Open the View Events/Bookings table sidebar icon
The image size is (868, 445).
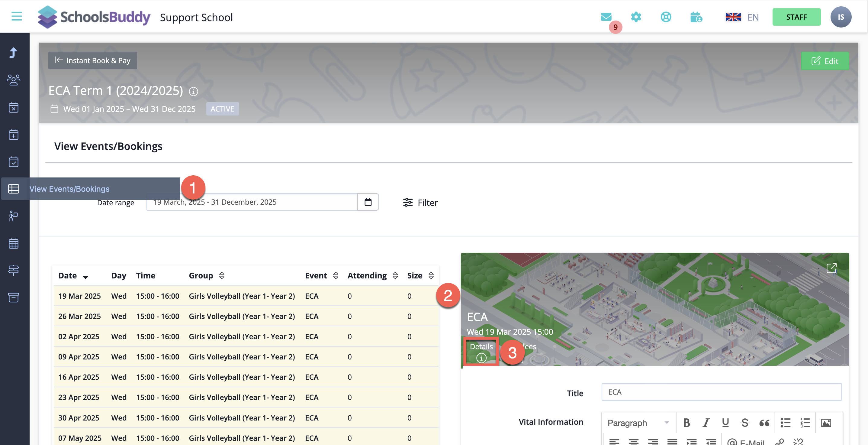coord(14,189)
